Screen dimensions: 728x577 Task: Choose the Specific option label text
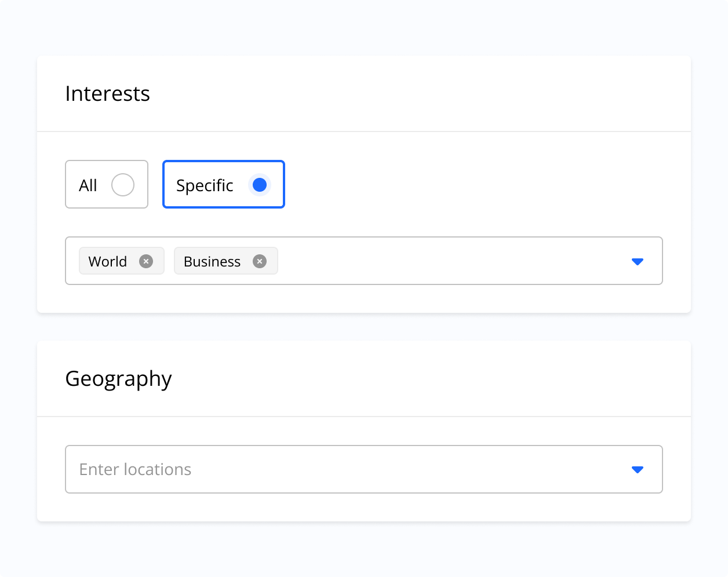pos(205,185)
